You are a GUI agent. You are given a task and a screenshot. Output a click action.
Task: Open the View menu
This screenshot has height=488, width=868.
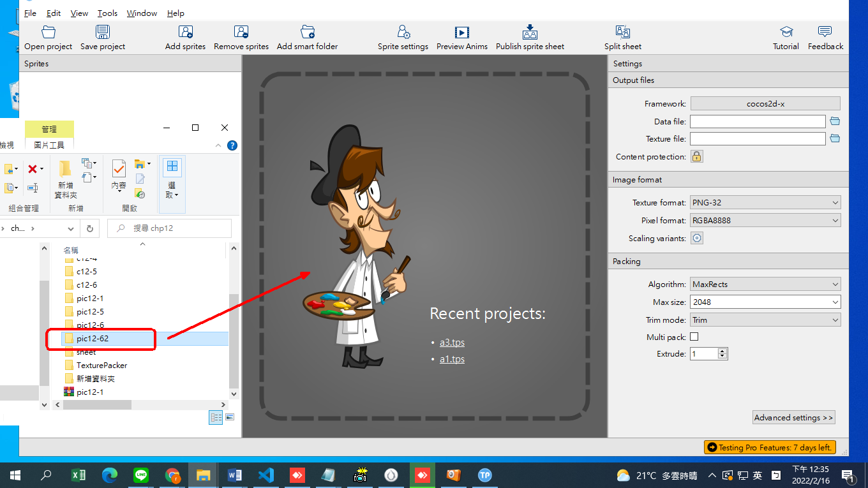tap(79, 13)
